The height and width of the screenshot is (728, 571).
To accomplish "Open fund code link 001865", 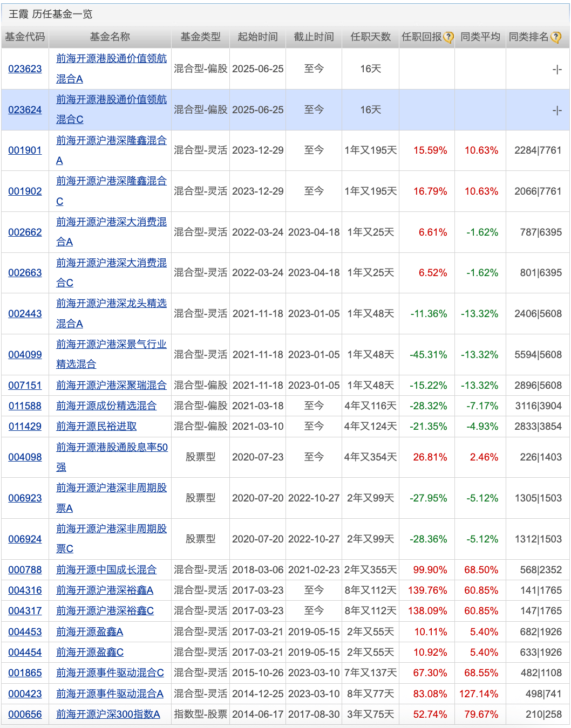I will click(25, 672).
